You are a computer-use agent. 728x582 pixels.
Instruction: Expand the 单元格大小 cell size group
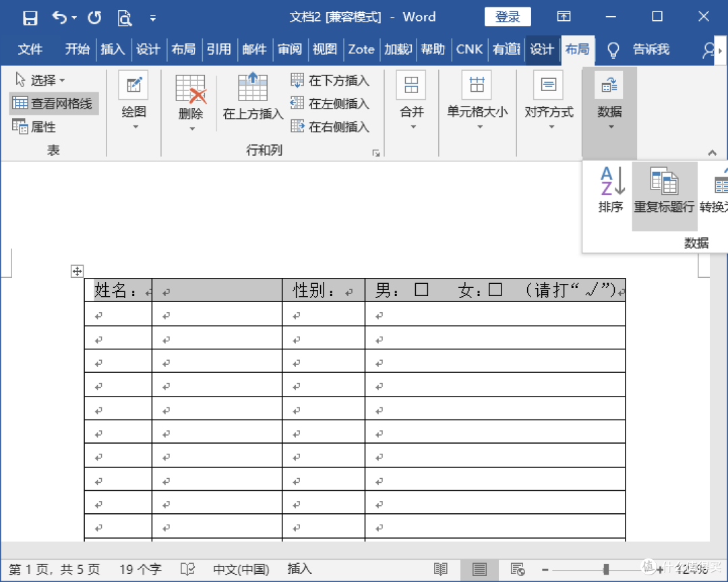coord(477,101)
